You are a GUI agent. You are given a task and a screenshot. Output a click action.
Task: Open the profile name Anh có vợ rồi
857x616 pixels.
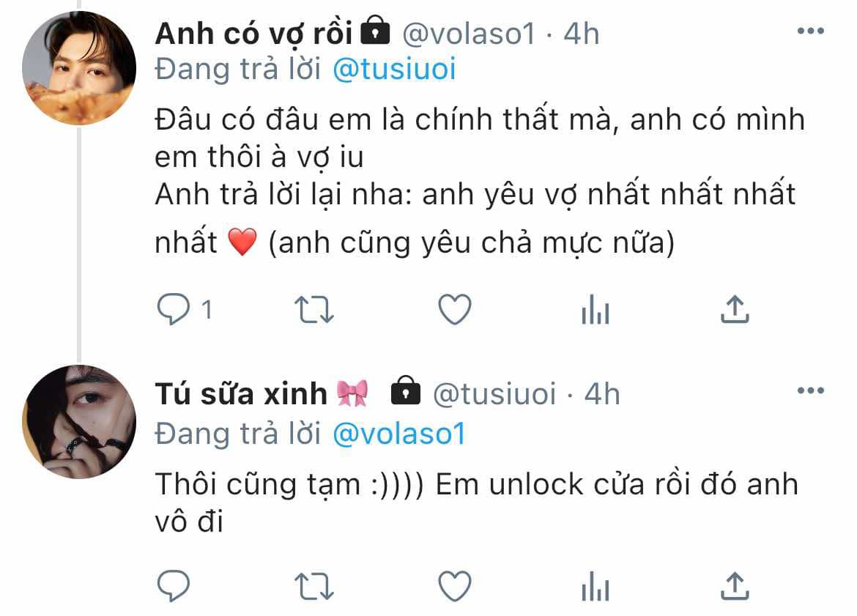pos(253,34)
